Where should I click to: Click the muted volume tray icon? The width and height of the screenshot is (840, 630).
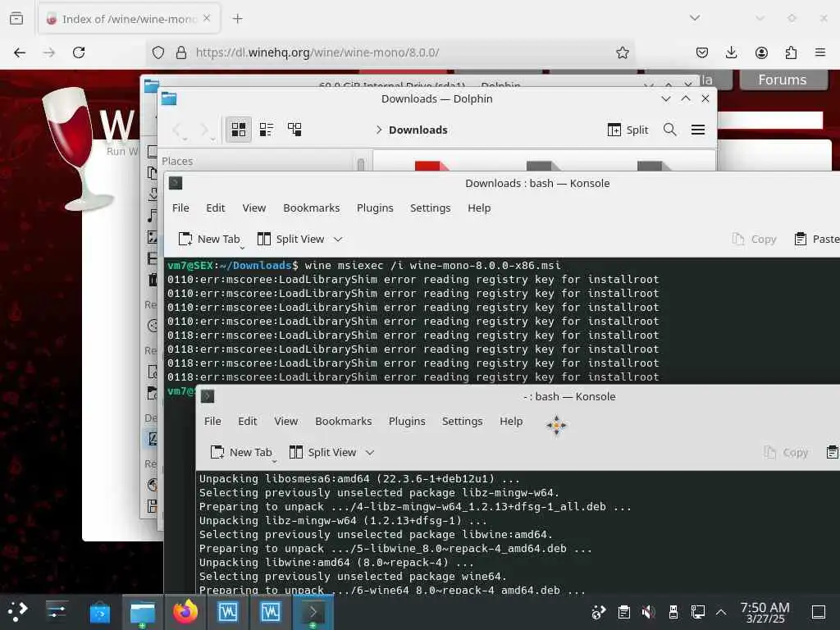[648, 612]
